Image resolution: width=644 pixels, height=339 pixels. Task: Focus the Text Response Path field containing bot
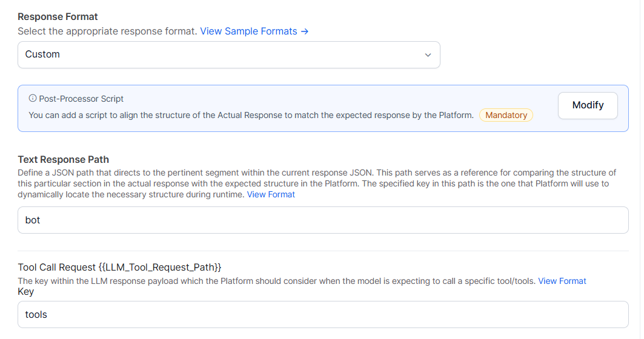click(322, 220)
